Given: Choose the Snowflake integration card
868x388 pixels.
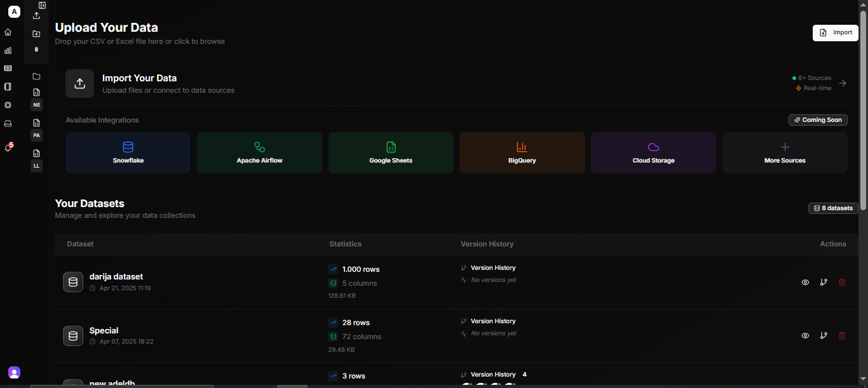Looking at the screenshot, I should pyautogui.click(x=128, y=152).
